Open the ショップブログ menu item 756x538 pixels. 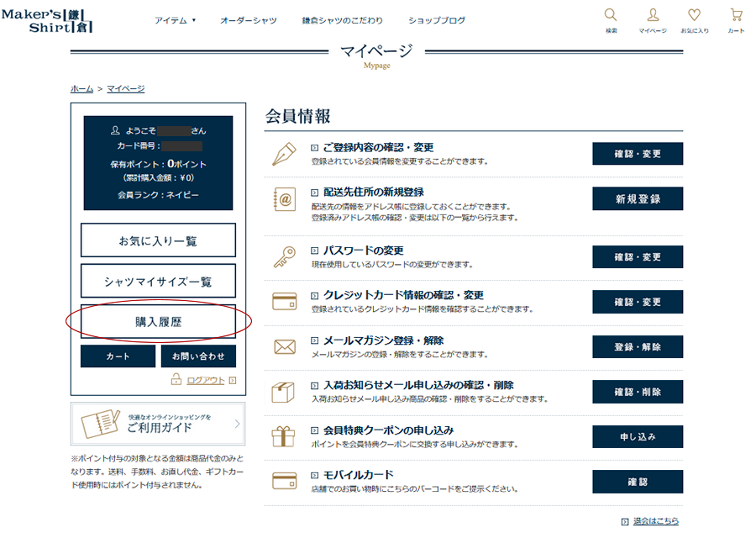click(437, 20)
